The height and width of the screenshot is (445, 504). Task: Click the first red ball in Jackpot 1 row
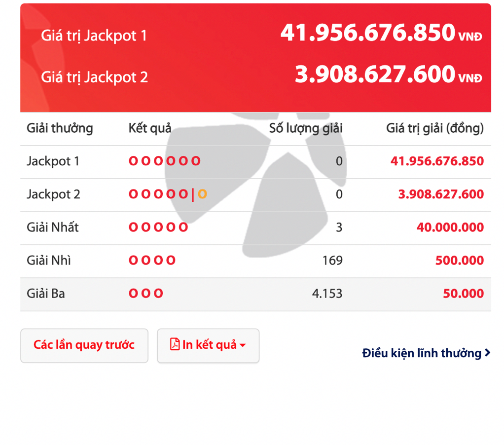click(133, 161)
